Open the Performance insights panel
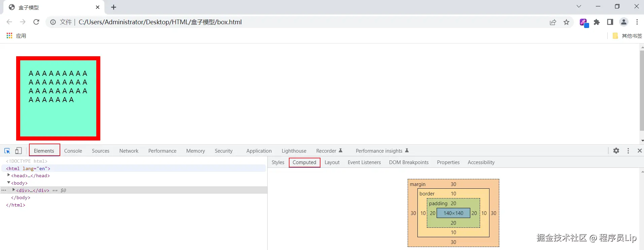 click(382, 151)
